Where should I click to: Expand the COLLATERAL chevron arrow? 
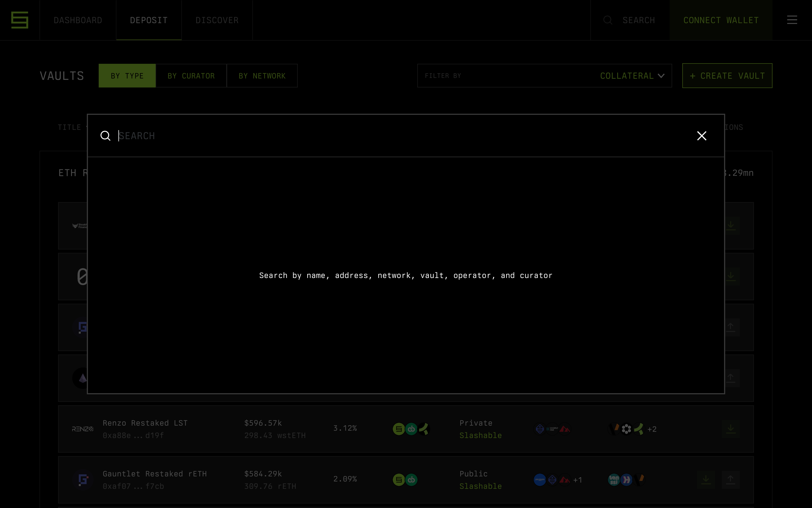pyautogui.click(x=661, y=76)
